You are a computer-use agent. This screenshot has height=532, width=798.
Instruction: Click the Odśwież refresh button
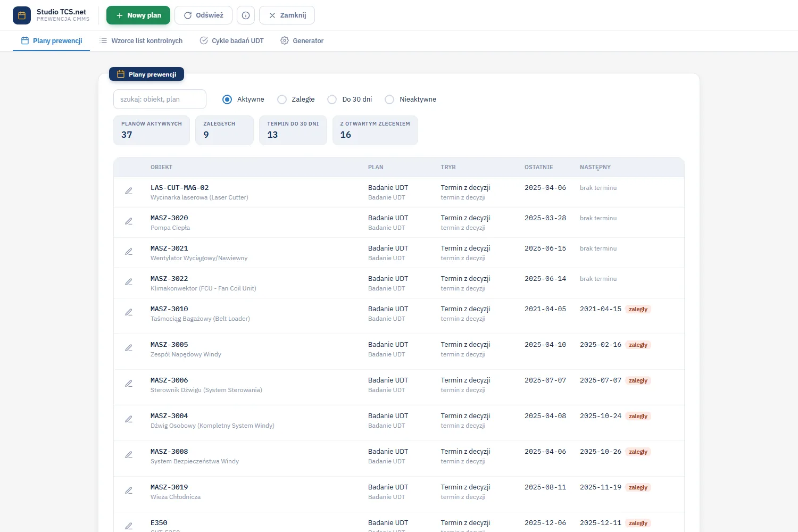pyautogui.click(x=203, y=15)
